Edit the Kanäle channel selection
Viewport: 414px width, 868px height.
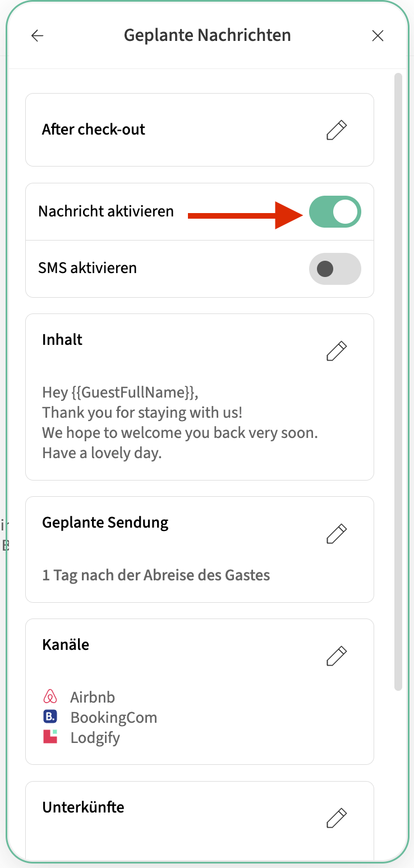pyautogui.click(x=337, y=655)
